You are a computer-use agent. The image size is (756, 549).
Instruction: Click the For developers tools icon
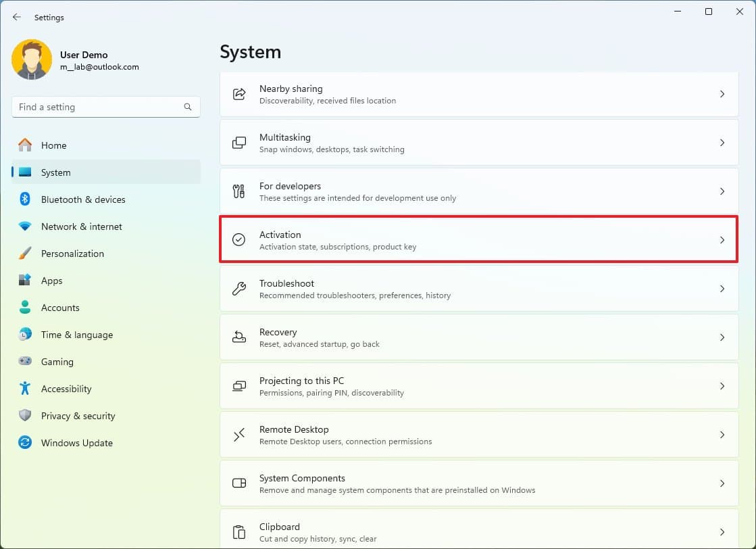coord(239,191)
